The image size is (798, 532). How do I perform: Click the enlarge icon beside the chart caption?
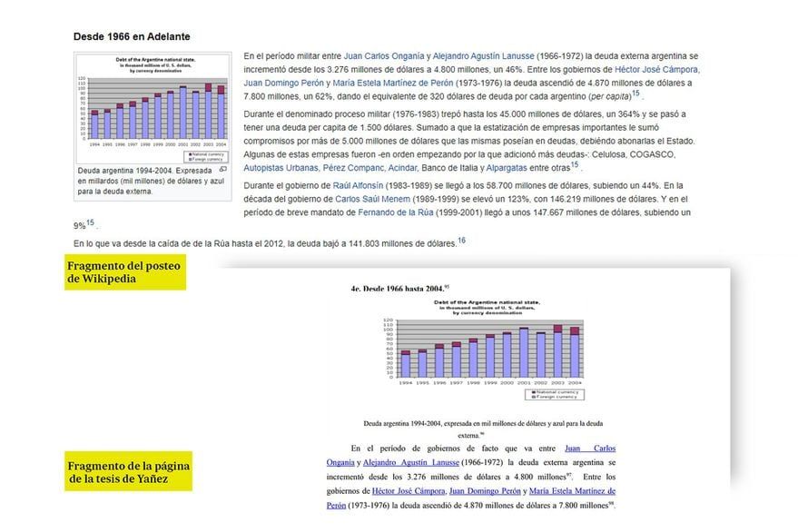click(224, 170)
